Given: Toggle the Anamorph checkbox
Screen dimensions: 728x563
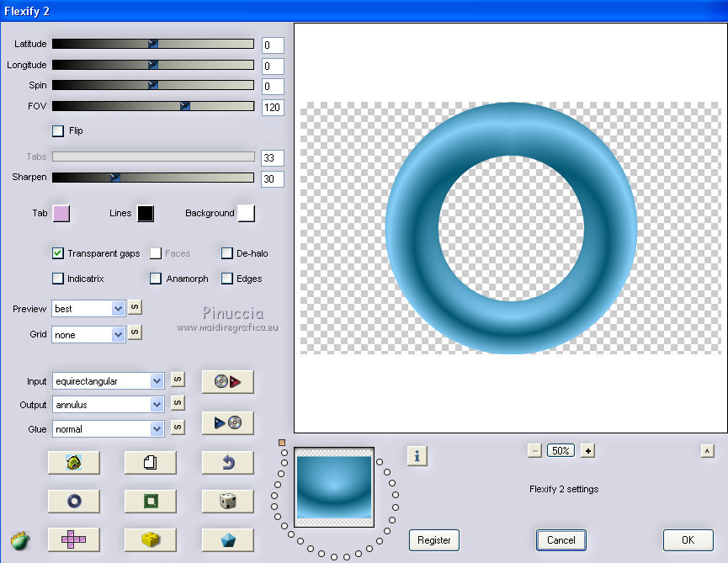Looking at the screenshot, I should point(156,279).
